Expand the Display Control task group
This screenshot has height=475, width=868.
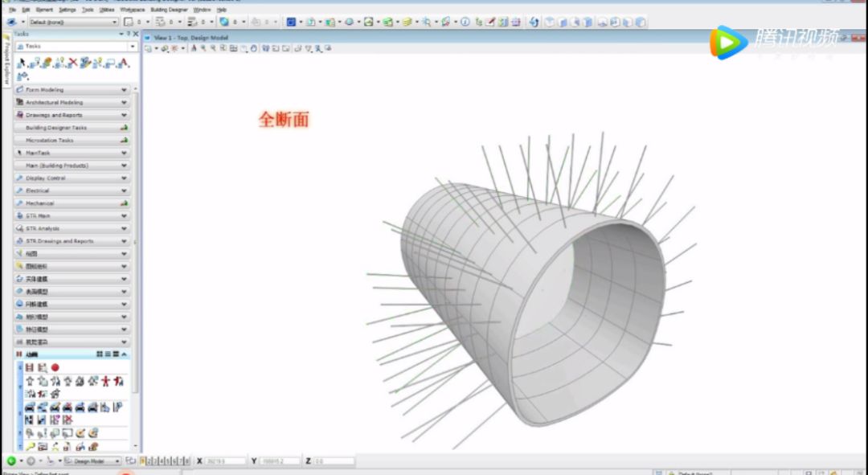tap(72, 178)
